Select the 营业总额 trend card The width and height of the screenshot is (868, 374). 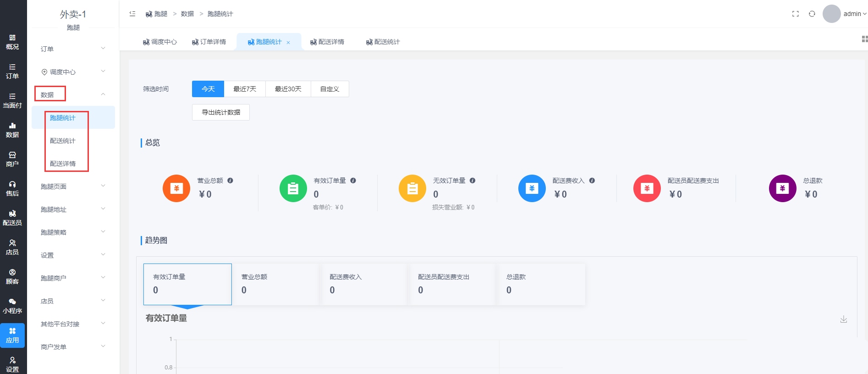276,284
